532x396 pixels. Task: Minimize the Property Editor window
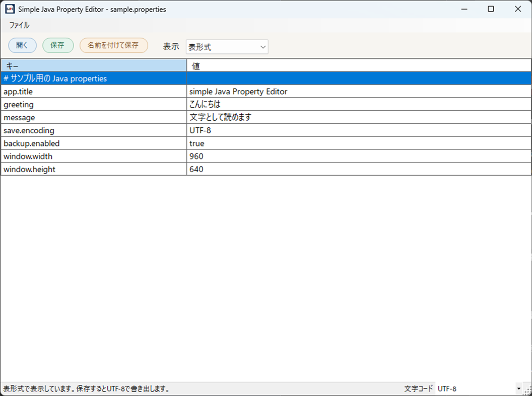464,9
